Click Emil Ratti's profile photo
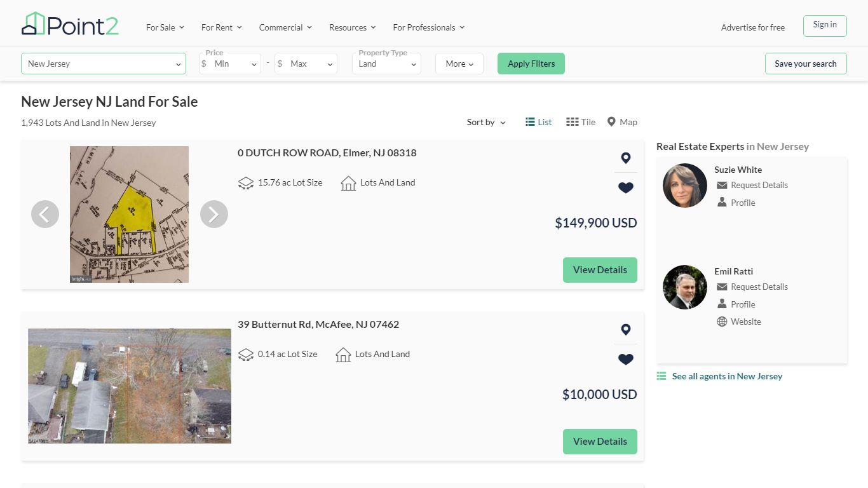 tap(685, 287)
